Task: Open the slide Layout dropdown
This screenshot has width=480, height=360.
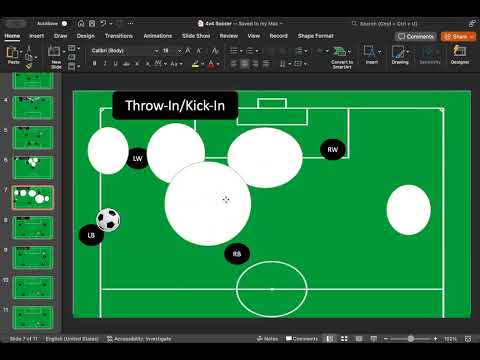Action: click(x=74, y=49)
